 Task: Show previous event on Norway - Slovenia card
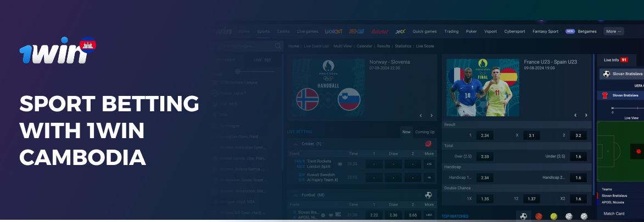421,116
